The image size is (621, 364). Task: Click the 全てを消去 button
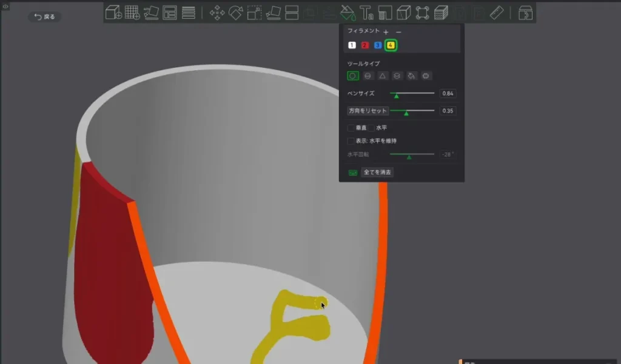[x=377, y=172]
